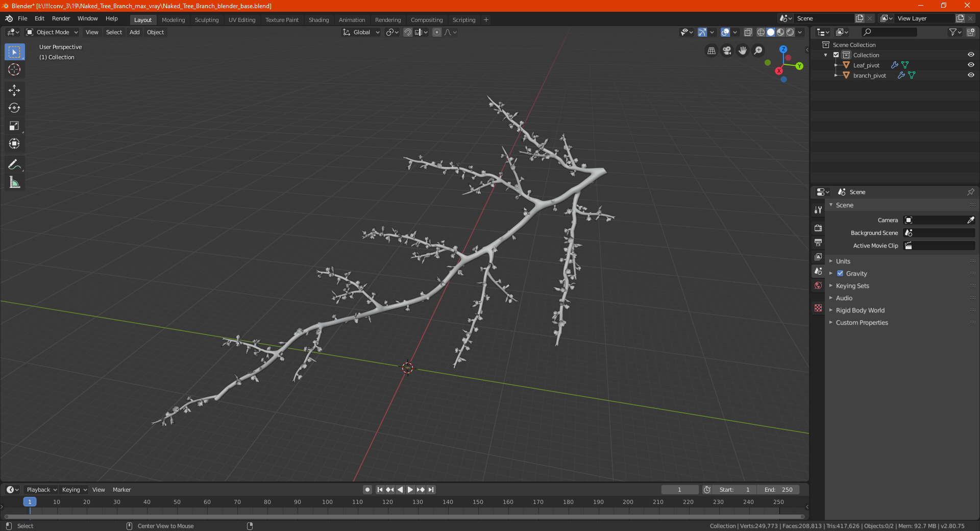
Task: Open the Keying dropdown
Action: pos(75,490)
